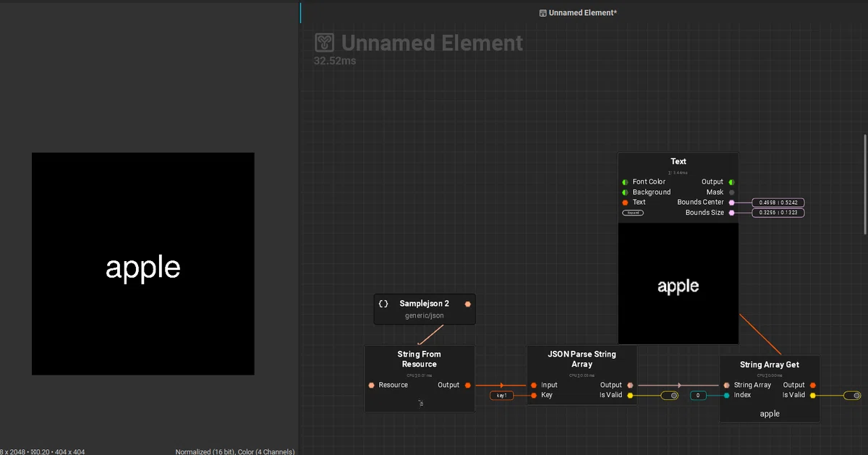
Task: Click the graph's vertical scrollbar
Action: click(865, 184)
